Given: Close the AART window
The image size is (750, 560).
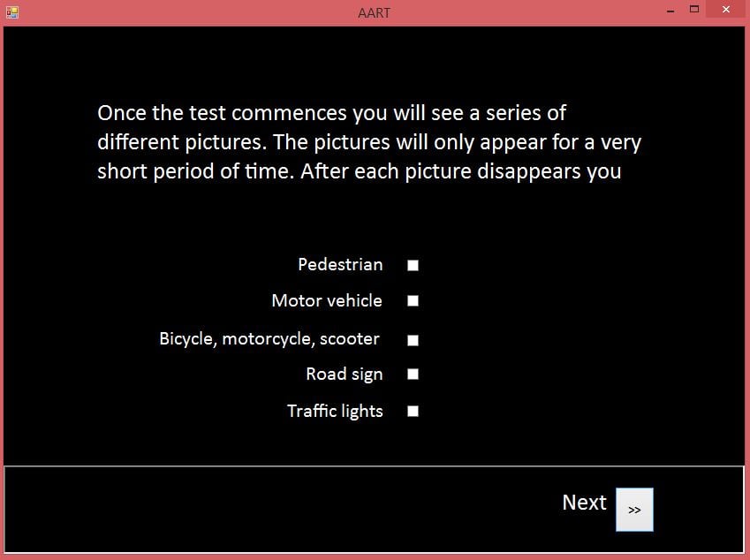Looking at the screenshot, I should (725, 11).
